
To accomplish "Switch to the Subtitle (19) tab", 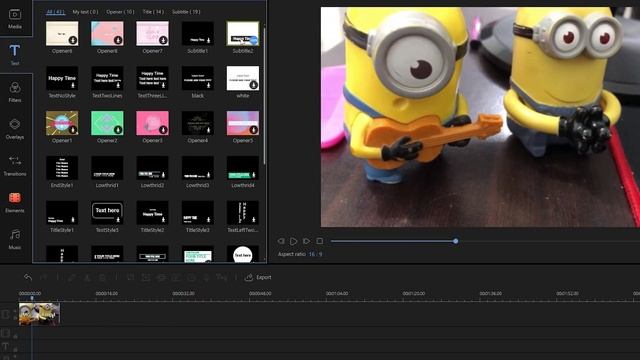I will point(186,12).
